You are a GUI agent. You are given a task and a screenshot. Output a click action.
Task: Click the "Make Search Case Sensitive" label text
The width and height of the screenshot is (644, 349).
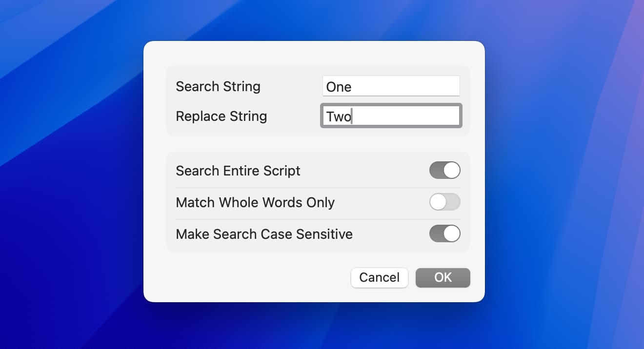click(264, 234)
